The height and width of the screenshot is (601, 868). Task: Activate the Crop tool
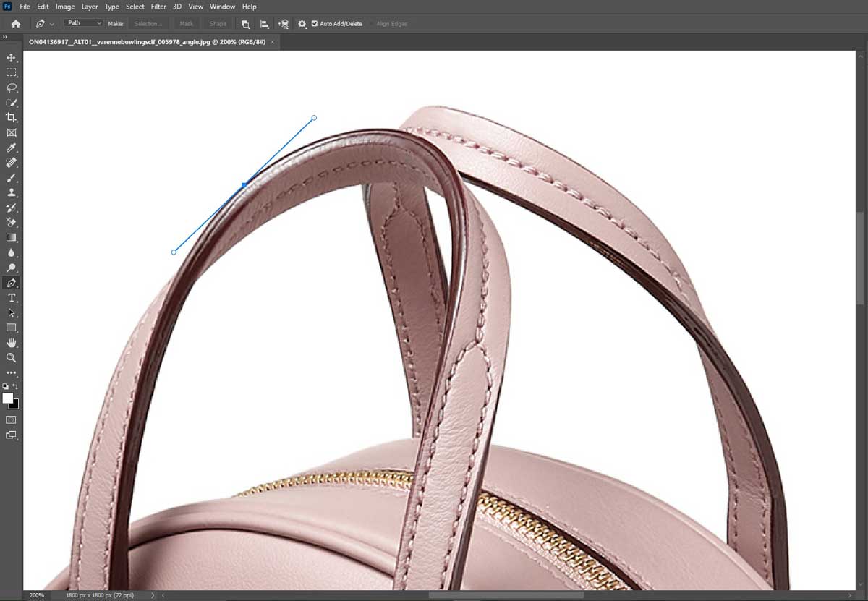pos(11,118)
